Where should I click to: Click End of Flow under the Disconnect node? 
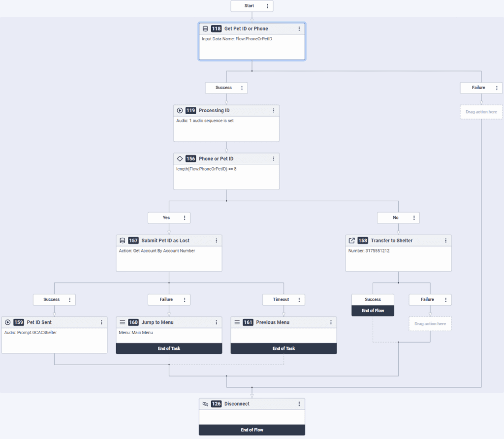(252, 429)
